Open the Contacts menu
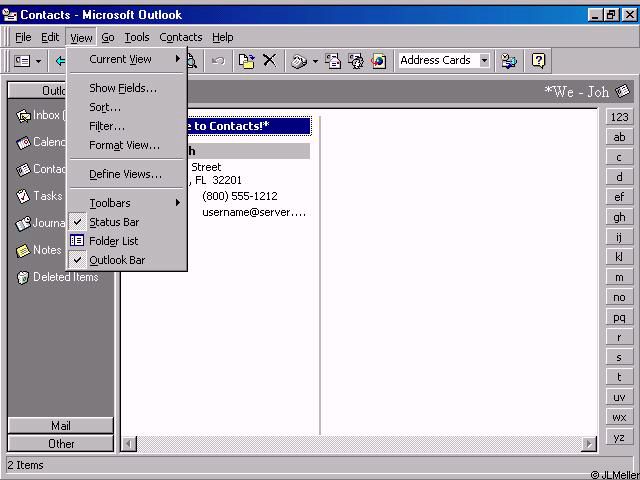The width and height of the screenshot is (640, 480). tap(181, 38)
